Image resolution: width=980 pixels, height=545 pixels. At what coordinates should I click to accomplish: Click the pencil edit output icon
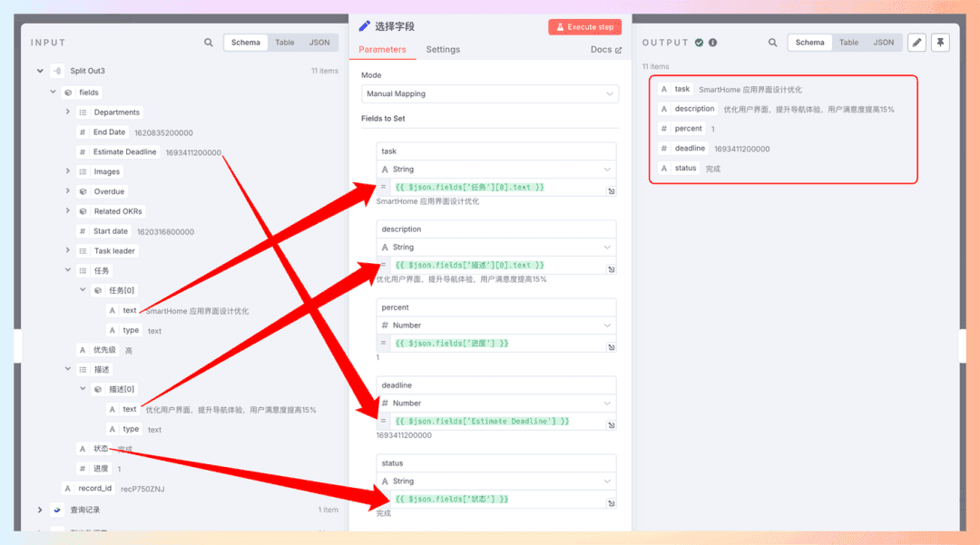coord(916,43)
